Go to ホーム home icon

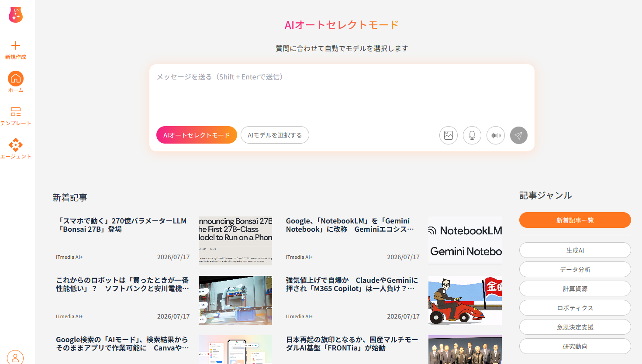click(16, 79)
